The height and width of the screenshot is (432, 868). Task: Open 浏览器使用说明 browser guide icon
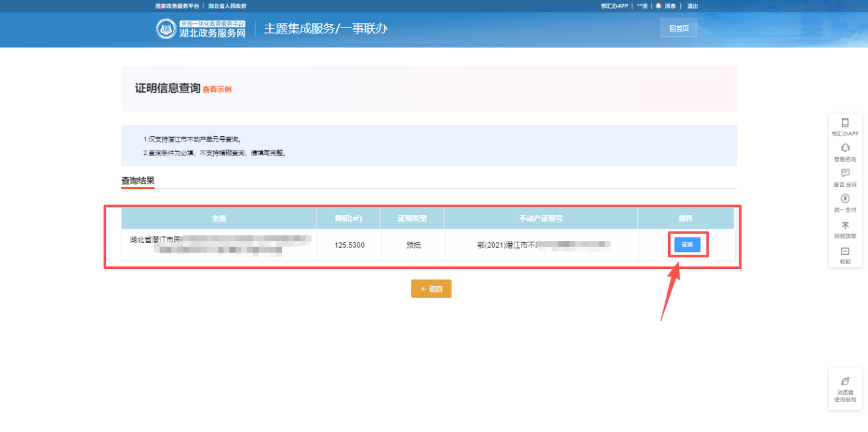tap(845, 382)
